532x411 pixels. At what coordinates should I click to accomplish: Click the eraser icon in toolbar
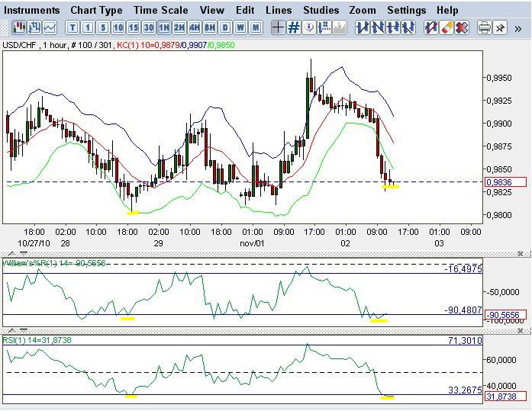pos(447,27)
